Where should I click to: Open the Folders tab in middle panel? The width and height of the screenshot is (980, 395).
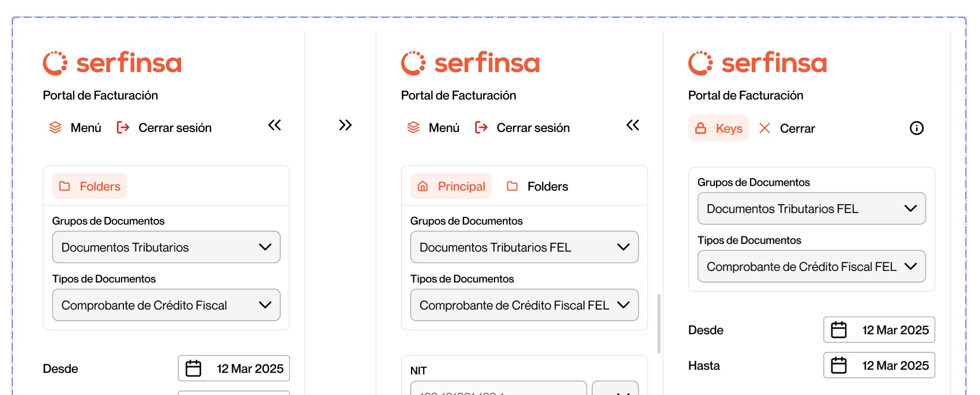(537, 186)
